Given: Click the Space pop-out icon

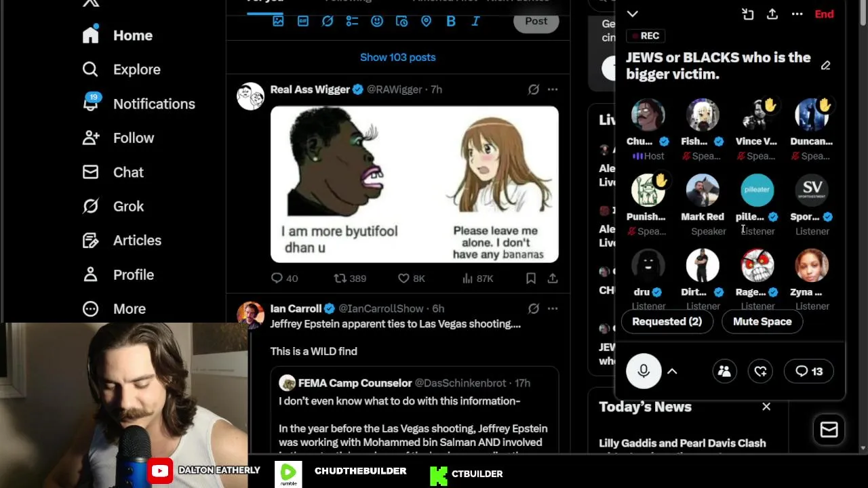Looking at the screenshot, I should pyautogui.click(x=748, y=14).
